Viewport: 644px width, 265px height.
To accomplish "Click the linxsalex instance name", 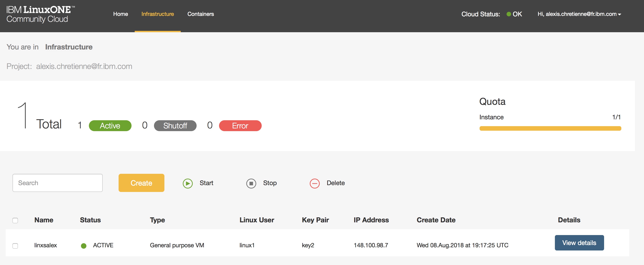I will (x=46, y=245).
